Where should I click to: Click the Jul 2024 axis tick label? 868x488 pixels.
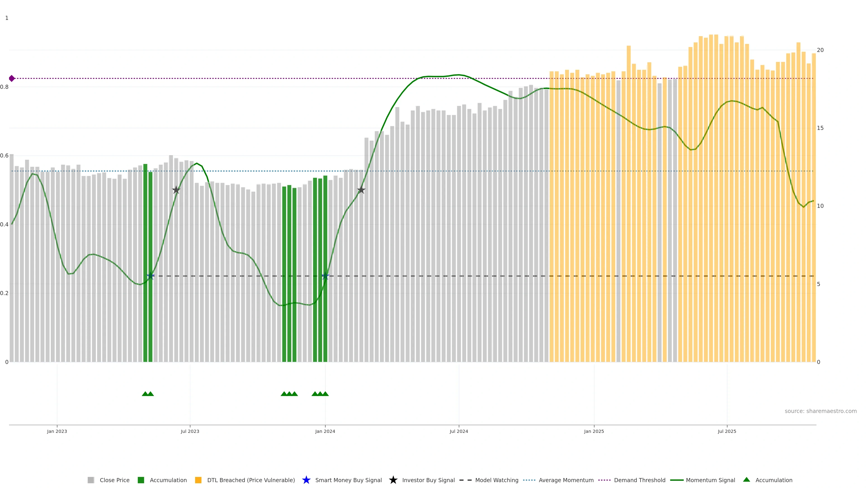(459, 432)
